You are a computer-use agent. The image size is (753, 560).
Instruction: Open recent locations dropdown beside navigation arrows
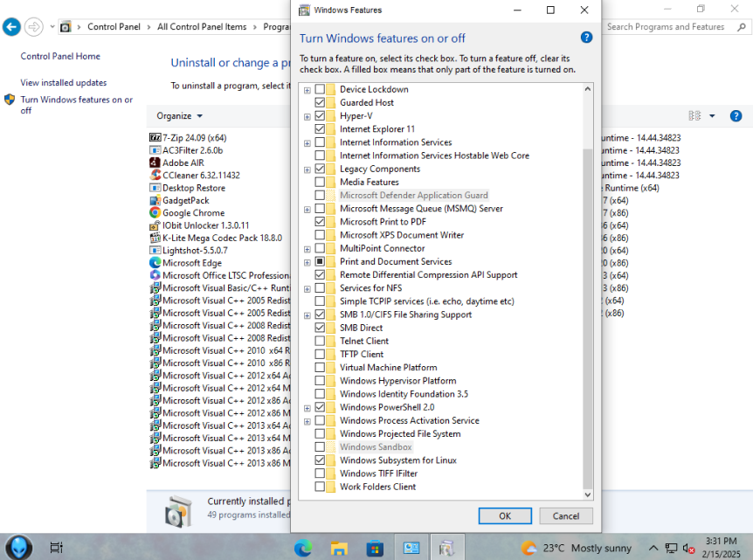[52, 27]
